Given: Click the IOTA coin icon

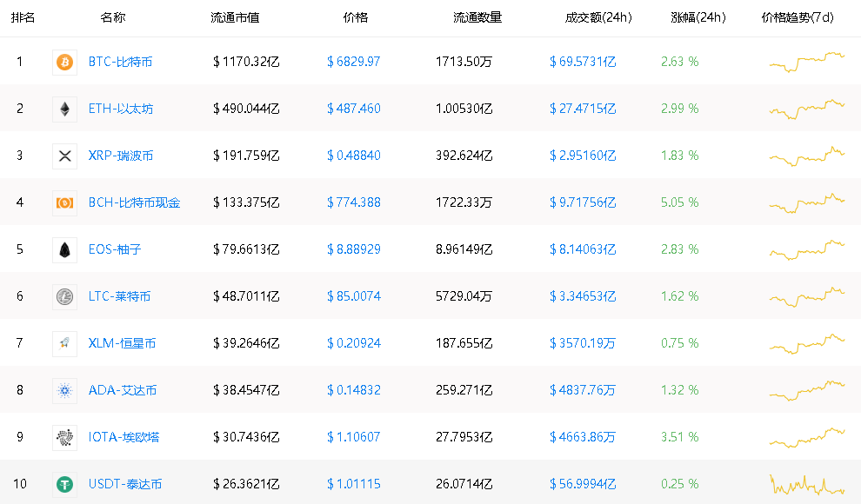Looking at the screenshot, I should tap(65, 437).
